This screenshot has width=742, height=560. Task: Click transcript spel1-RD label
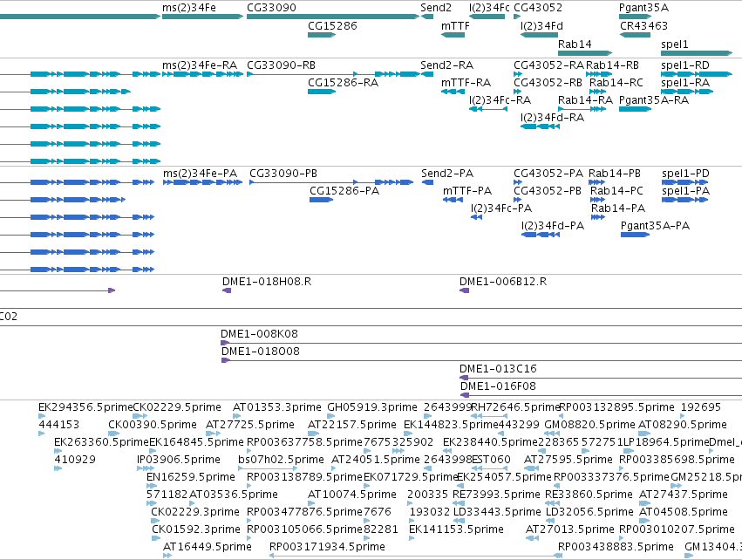pos(684,65)
